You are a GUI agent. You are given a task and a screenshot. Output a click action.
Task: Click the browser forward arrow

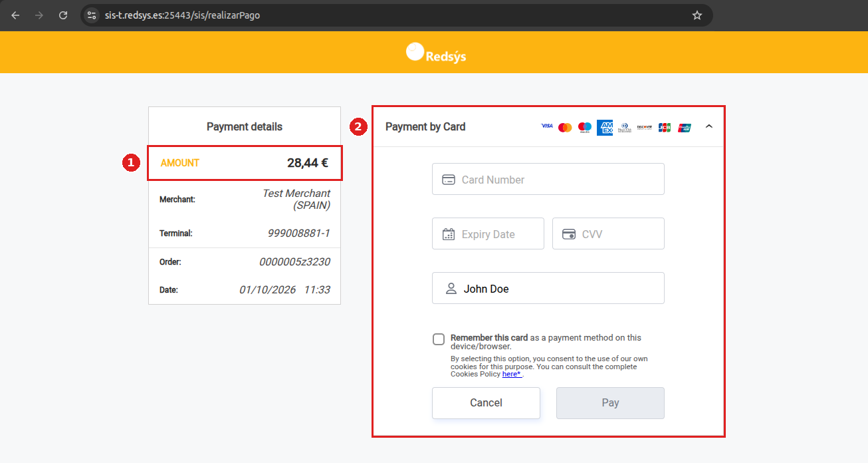tap(39, 15)
